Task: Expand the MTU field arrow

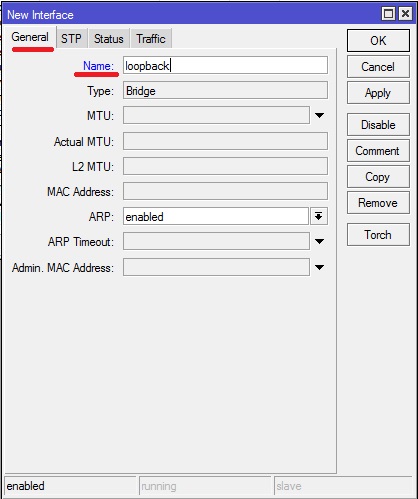Action: [319, 115]
